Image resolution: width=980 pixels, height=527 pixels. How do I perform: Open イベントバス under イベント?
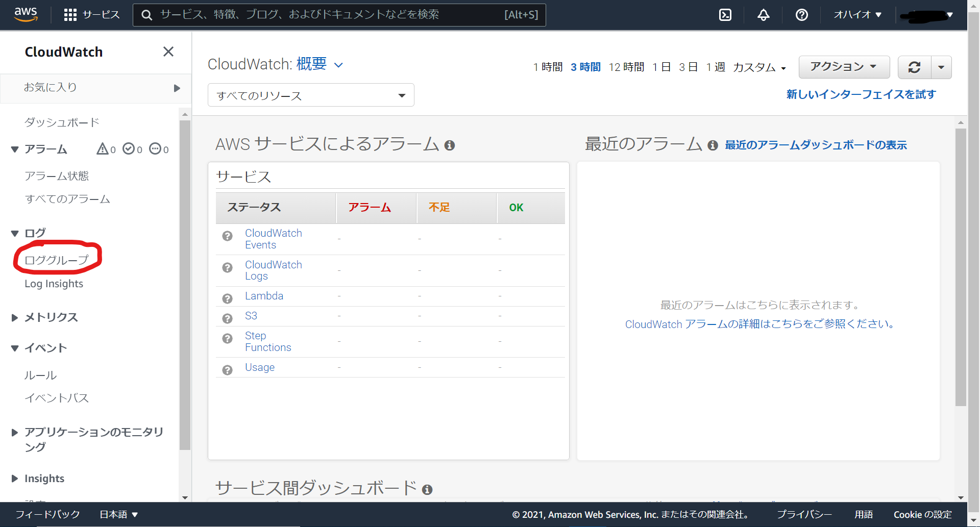pyautogui.click(x=57, y=398)
